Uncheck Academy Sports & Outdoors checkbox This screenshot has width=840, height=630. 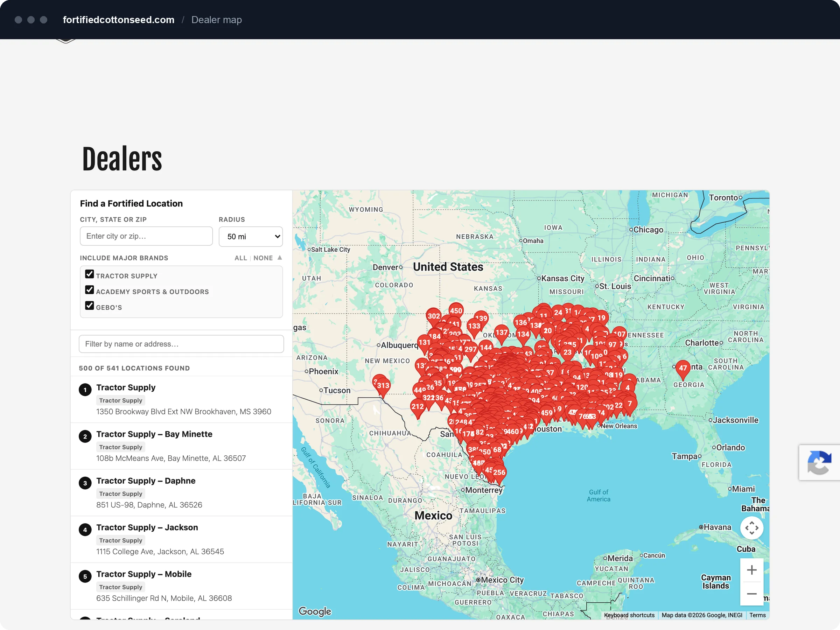90,290
